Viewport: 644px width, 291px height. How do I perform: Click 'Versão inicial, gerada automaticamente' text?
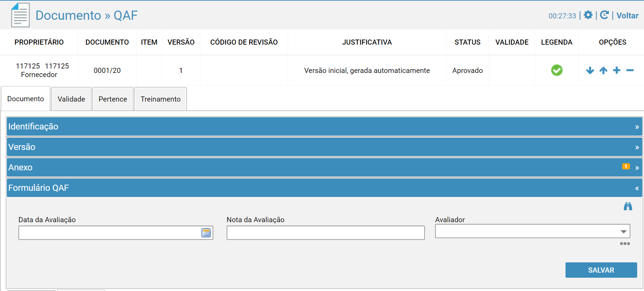[x=367, y=71]
